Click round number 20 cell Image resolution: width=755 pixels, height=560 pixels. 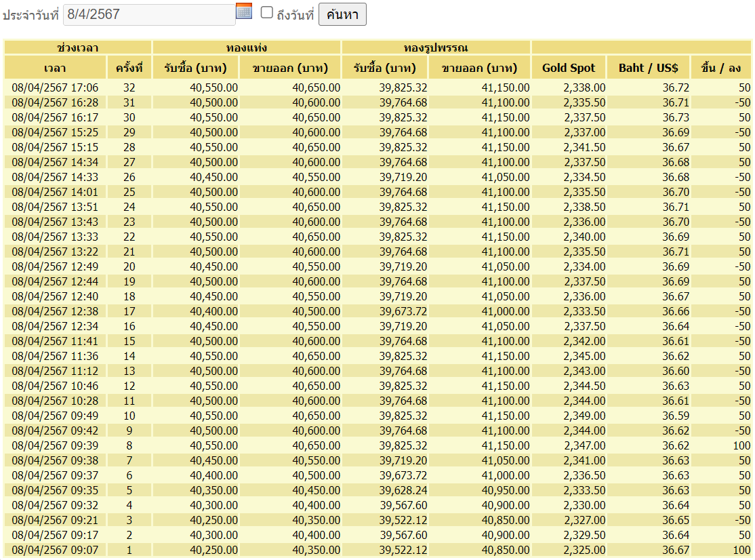(129, 266)
